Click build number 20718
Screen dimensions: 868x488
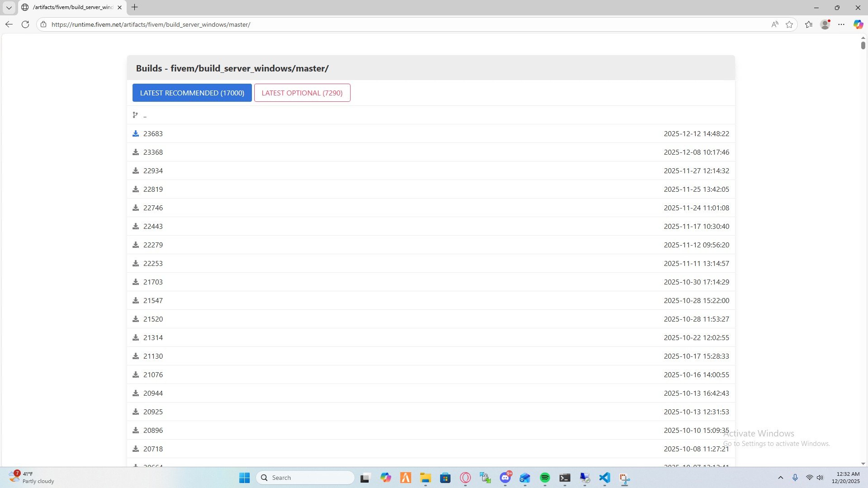pos(153,449)
